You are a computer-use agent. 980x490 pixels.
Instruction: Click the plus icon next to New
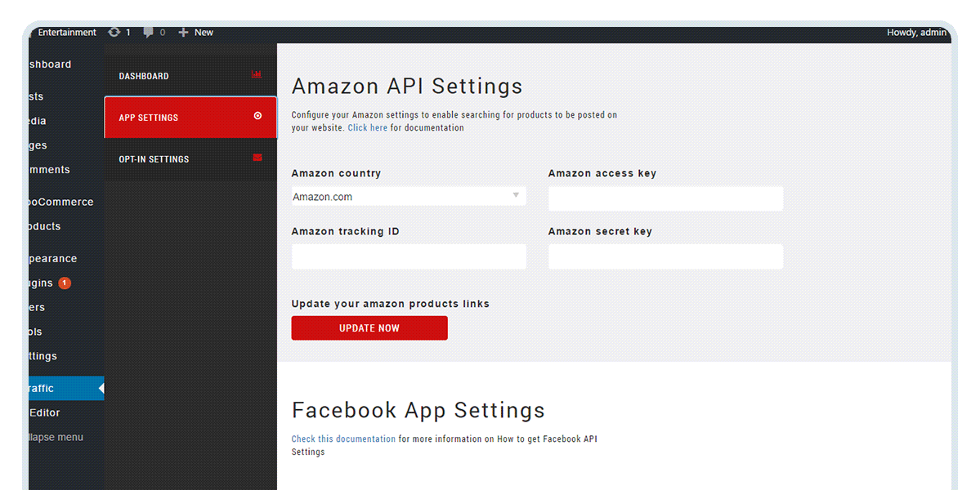pos(183,33)
